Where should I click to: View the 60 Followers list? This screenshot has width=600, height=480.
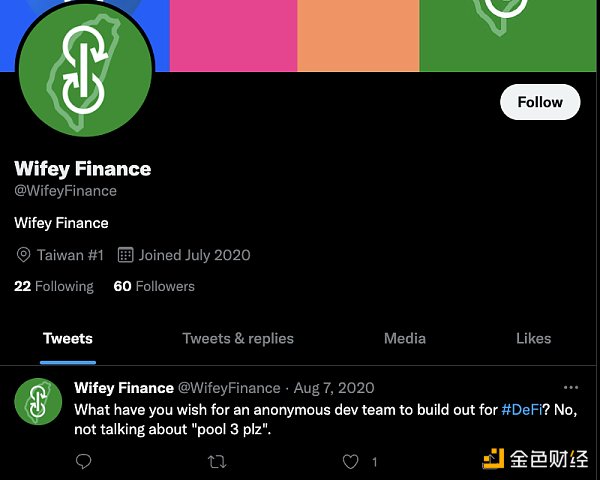(x=154, y=286)
